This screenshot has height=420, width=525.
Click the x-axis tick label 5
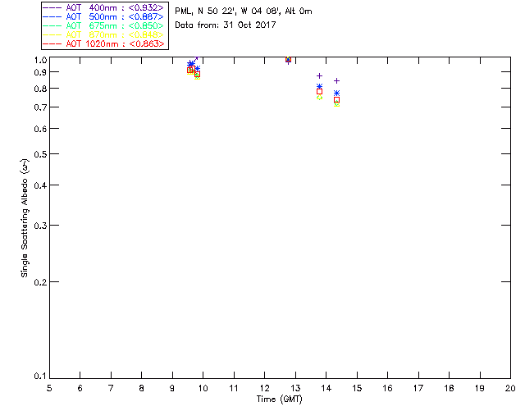[x=49, y=388]
